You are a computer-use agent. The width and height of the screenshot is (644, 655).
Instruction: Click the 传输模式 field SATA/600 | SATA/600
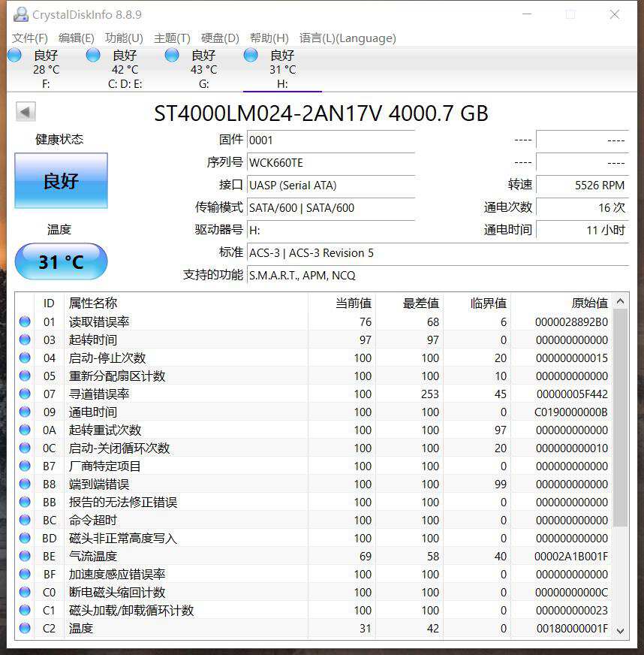(331, 207)
